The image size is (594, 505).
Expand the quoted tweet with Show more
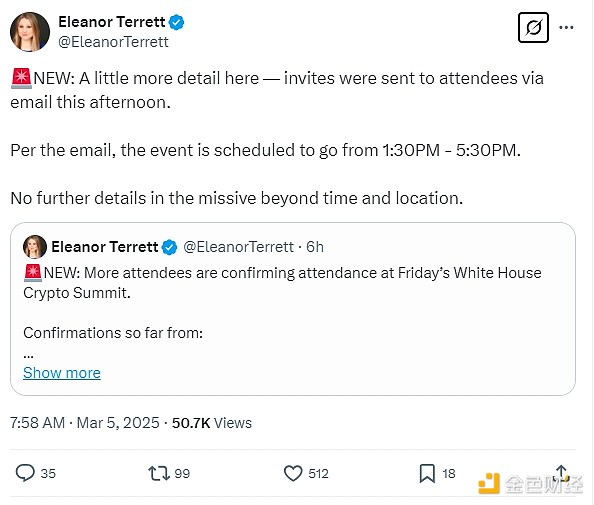pos(62,373)
